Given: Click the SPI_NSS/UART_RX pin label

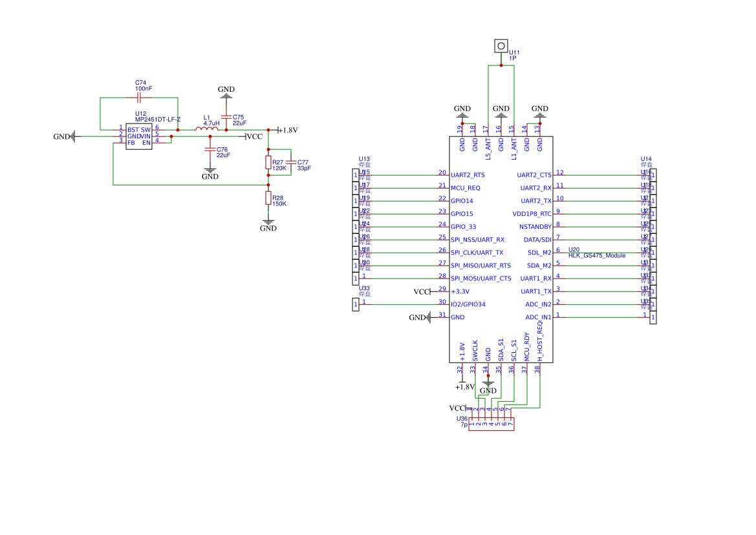Looking at the screenshot, I should 477,240.
